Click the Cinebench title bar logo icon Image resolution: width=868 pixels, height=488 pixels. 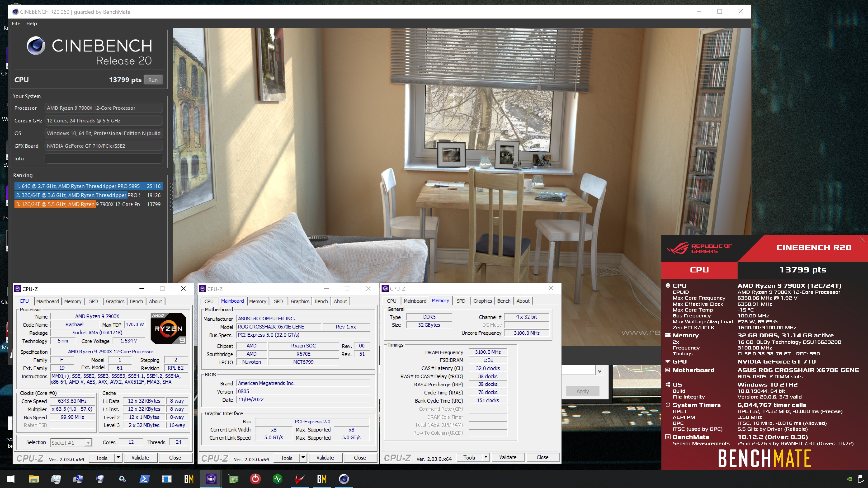tap(15, 12)
